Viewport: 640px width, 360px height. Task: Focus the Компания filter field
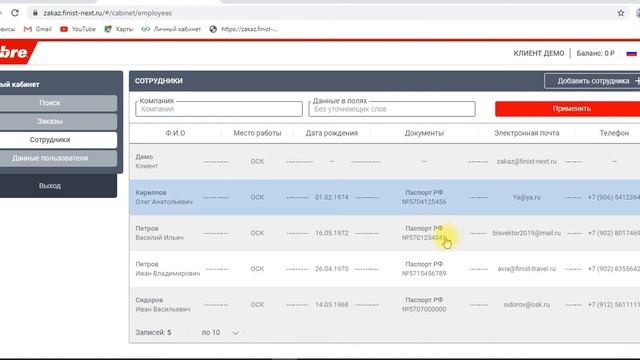[x=219, y=109]
